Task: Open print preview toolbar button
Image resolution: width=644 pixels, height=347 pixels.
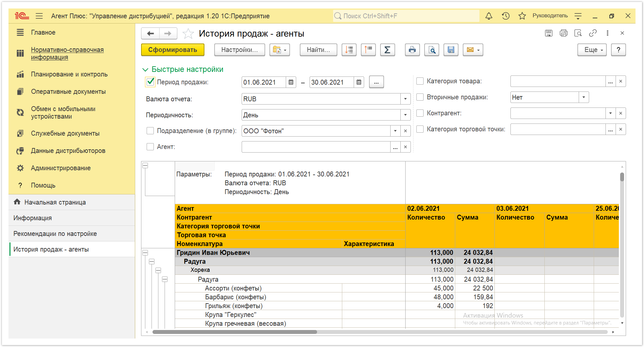Action: pyautogui.click(x=432, y=50)
